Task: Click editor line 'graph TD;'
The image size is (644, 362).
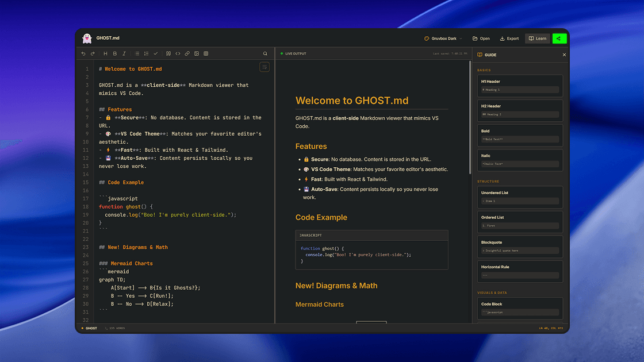Action: tap(112, 280)
